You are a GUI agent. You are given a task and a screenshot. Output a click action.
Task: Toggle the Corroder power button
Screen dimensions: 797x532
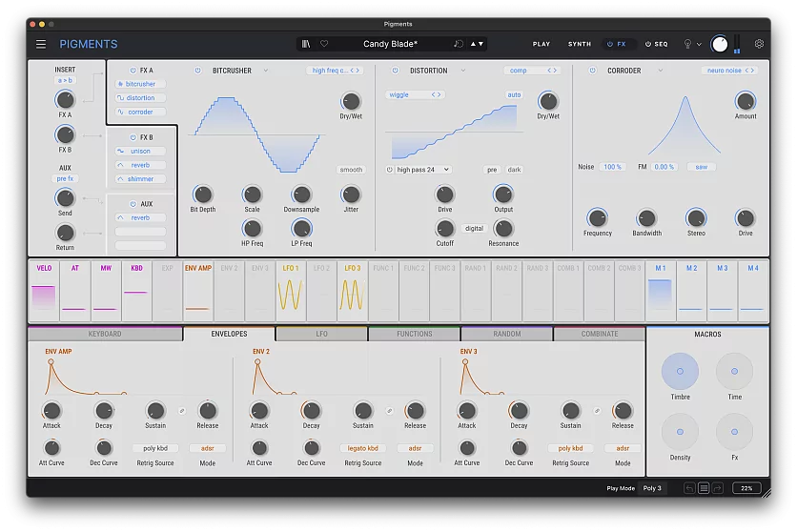tap(593, 71)
